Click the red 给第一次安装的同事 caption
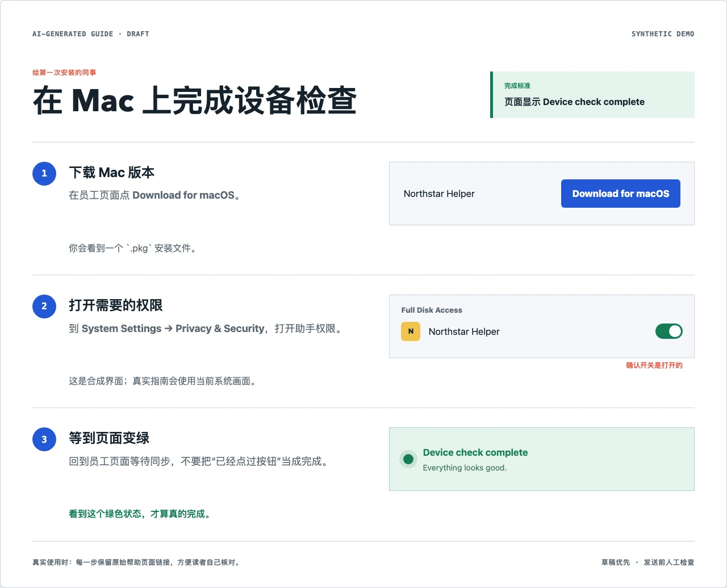 click(64, 73)
